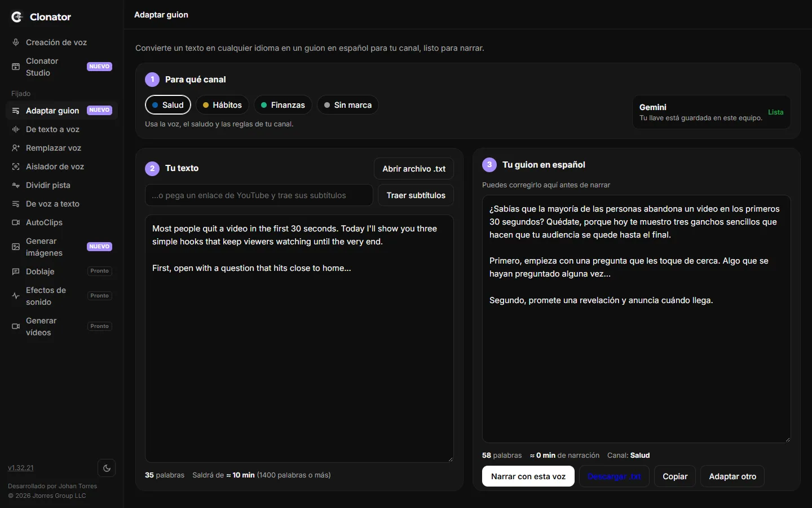Choose the Hábitos channel chip
Screen dimensions: 812x508
click(222, 105)
